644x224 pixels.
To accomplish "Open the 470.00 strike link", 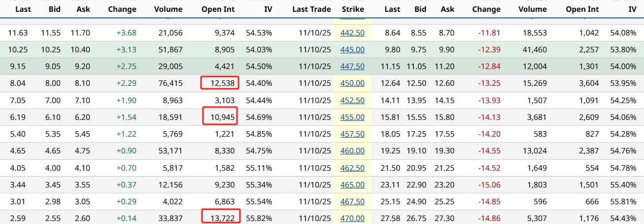I will 352,219.
